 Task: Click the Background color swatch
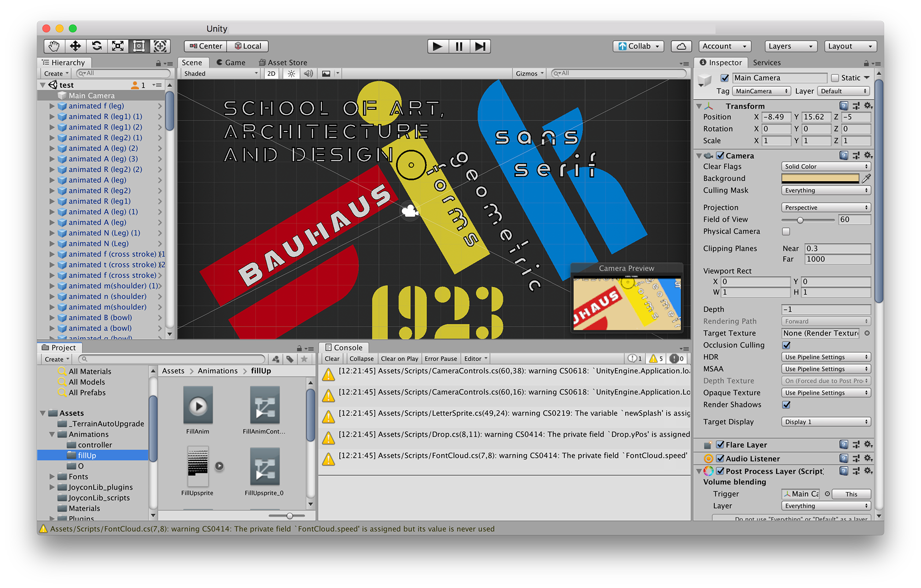[820, 178]
